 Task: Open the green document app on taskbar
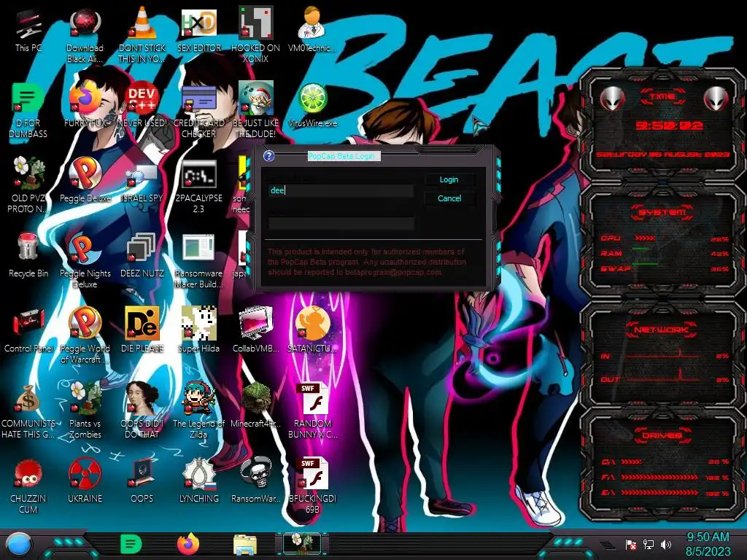(131, 544)
